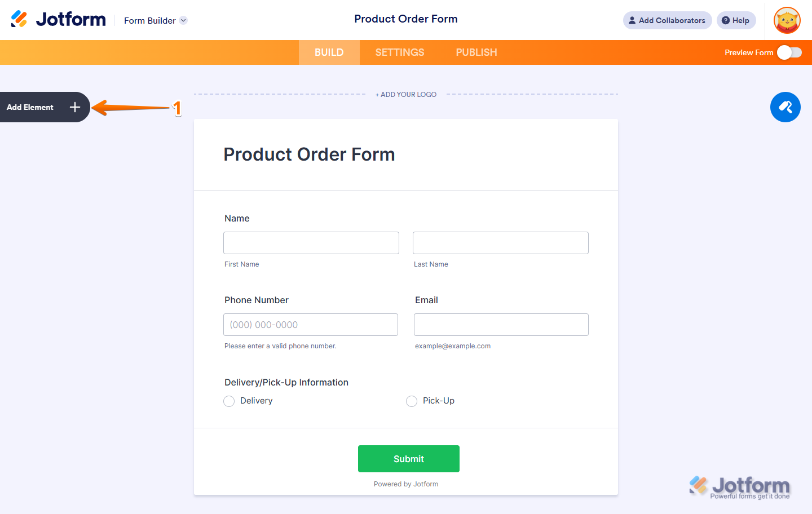Select the Delivery radio button
The width and height of the screenshot is (812, 514).
[229, 401]
